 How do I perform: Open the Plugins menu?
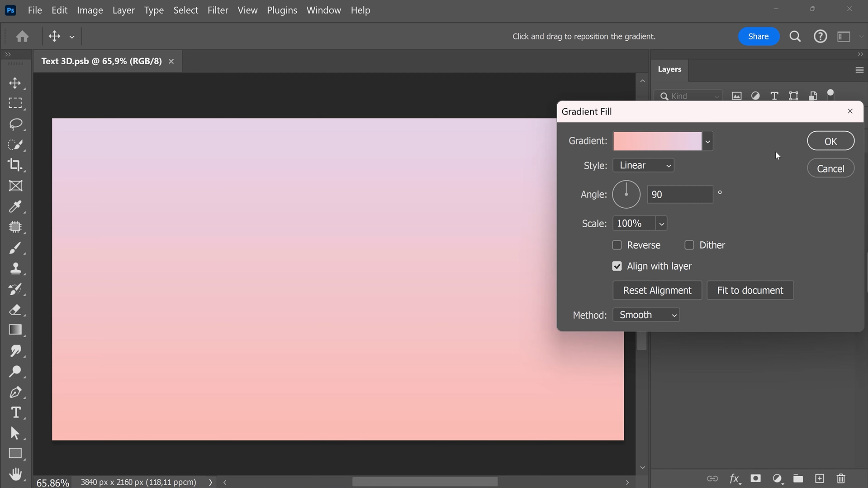tap(282, 10)
